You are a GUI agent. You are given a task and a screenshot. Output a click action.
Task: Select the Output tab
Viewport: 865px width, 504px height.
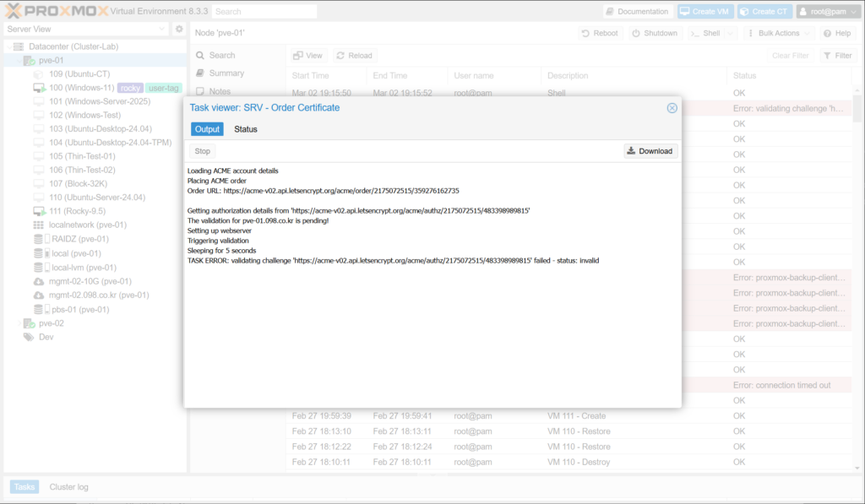click(x=207, y=129)
